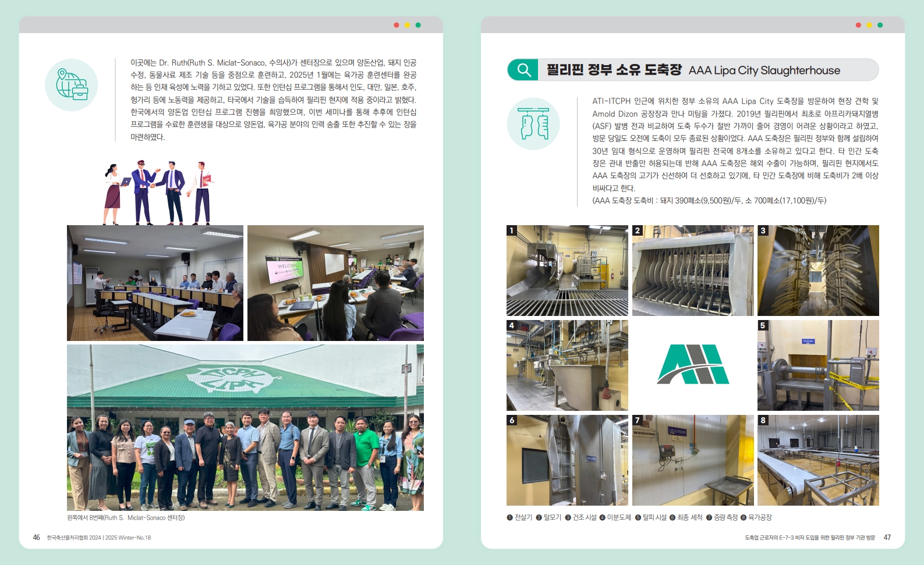The width and height of the screenshot is (924, 565).
Task: Click the green AAA logo between photos
Action: pyautogui.click(x=693, y=364)
